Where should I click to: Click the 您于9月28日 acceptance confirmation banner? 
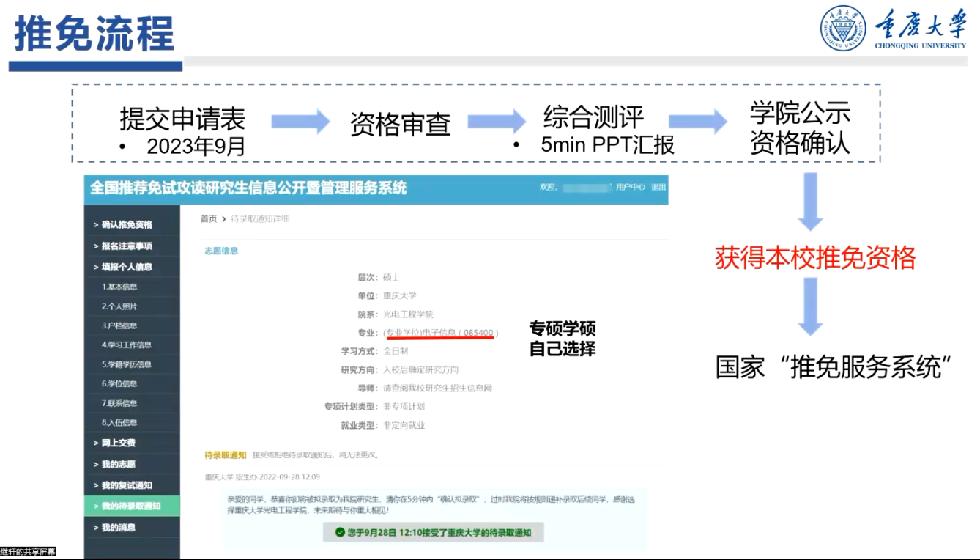click(x=433, y=532)
